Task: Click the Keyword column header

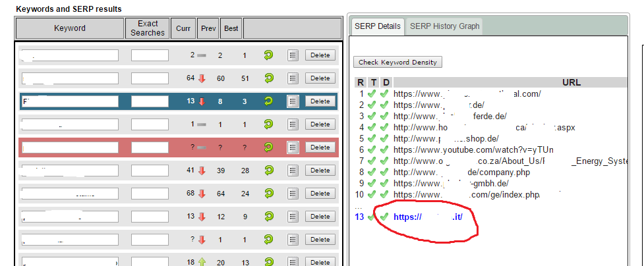Action: point(70,28)
